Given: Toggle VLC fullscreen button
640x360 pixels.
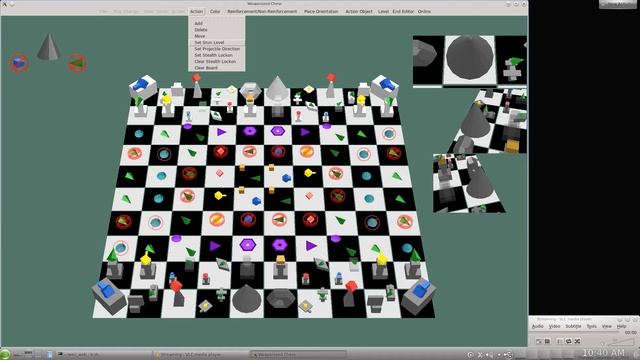Looking at the screenshot, I should pos(539,341).
